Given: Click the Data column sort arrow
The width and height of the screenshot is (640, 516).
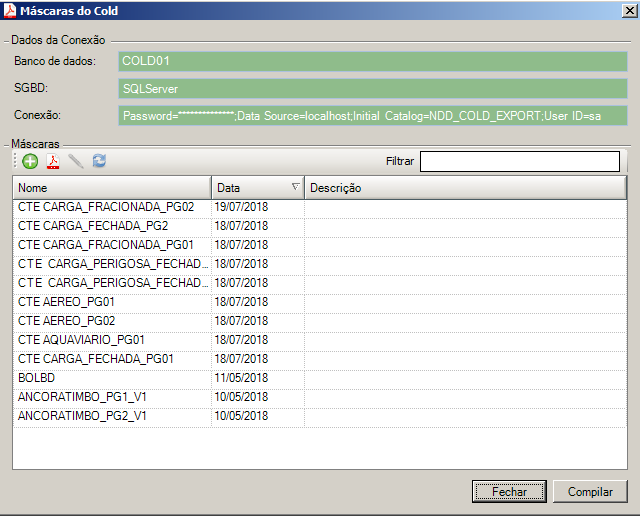Looking at the screenshot, I should 296,187.
